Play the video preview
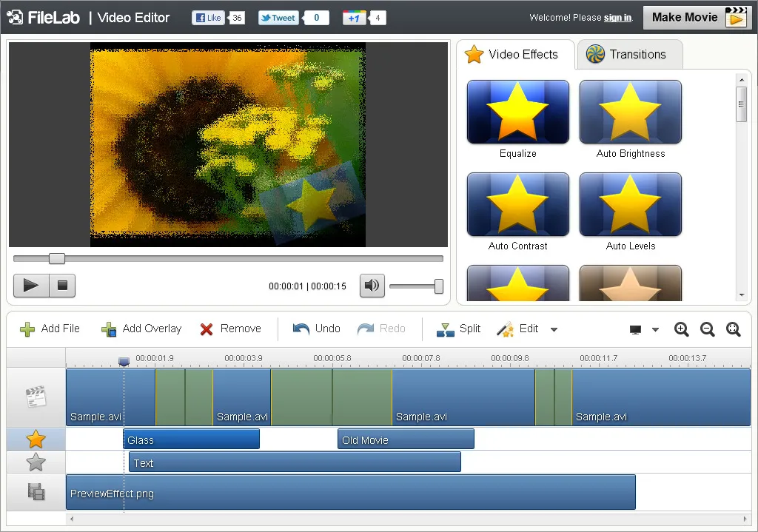Image resolution: width=758 pixels, height=532 pixels. pos(30,286)
